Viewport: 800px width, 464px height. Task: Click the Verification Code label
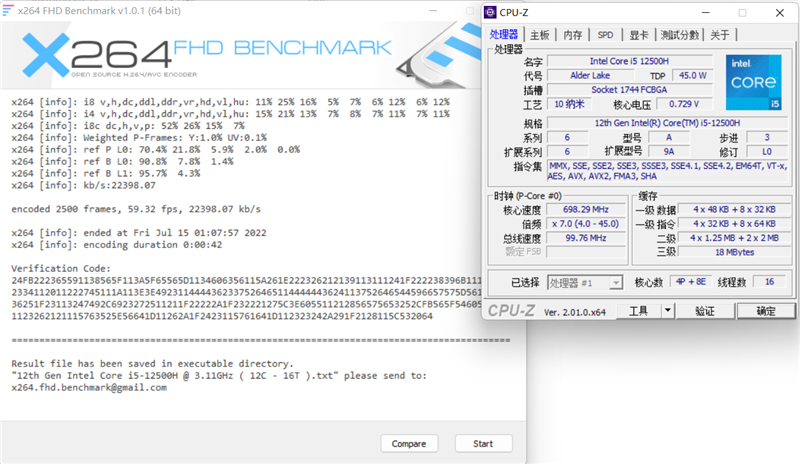(61, 268)
